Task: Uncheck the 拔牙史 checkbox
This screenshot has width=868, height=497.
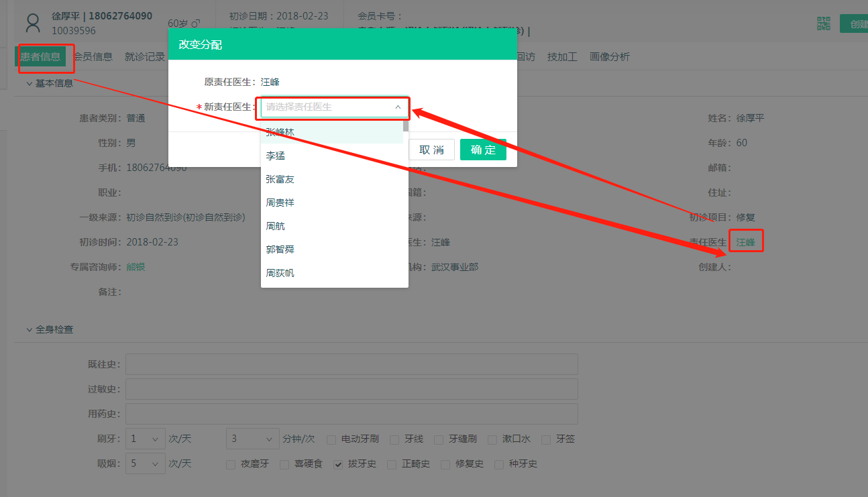Action: (339, 464)
